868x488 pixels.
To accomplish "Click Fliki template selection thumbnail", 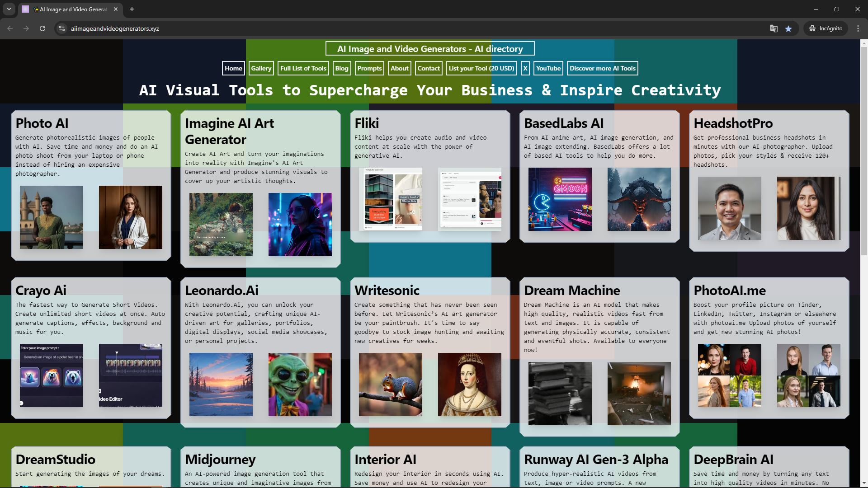I will pyautogui.click(x=391, y=199).
